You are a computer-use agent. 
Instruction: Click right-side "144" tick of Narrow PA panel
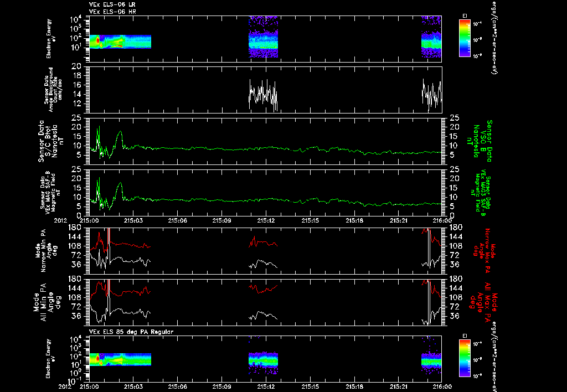[456, 237]
